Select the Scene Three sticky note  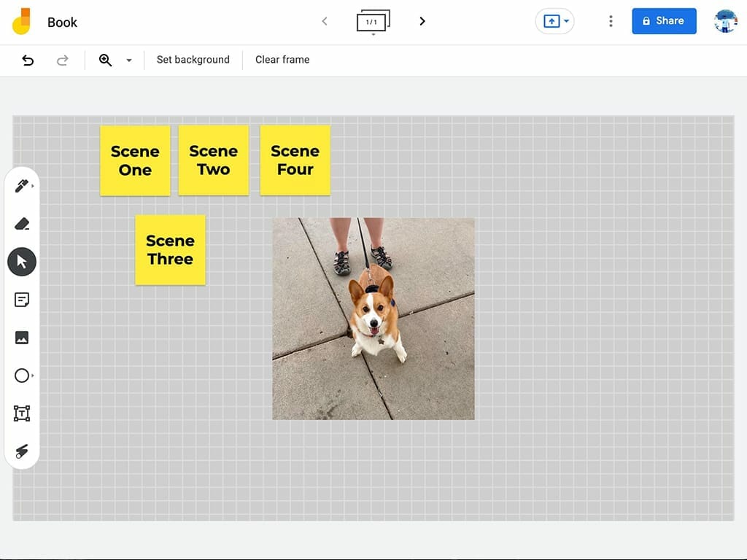click(170, 250)
